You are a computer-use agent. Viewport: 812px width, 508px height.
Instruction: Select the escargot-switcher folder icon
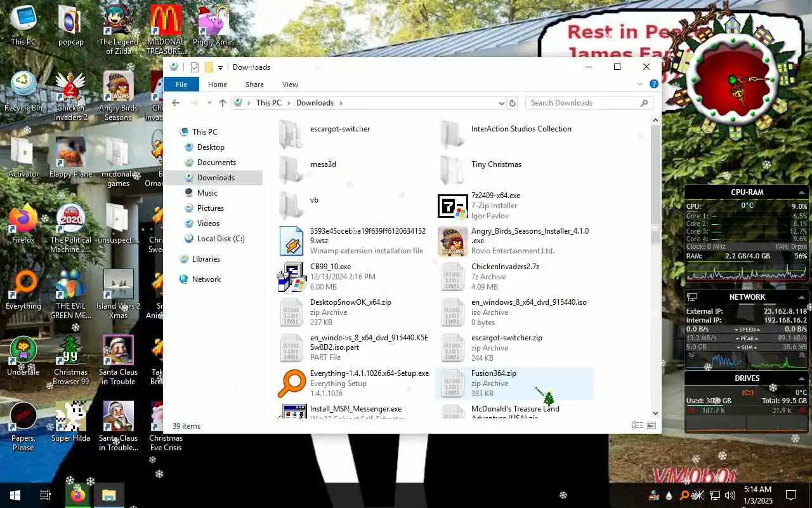pyautogui.click(x=292, y=135)
